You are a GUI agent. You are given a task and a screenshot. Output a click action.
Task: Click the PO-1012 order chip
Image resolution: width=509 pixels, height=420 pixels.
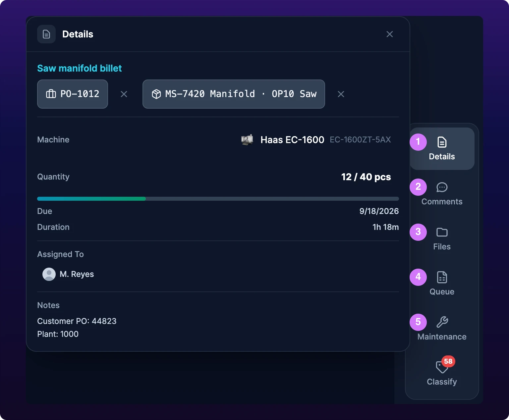73,94
